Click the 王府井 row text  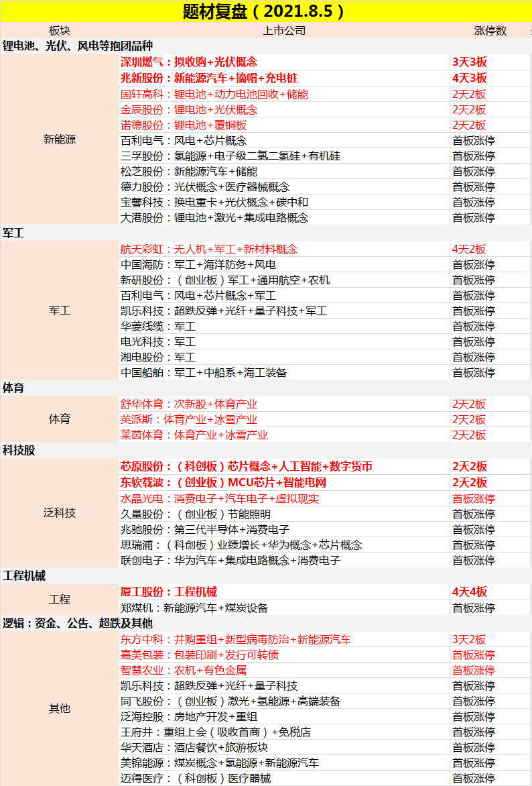pyautogui.click(x=215, y=732)
